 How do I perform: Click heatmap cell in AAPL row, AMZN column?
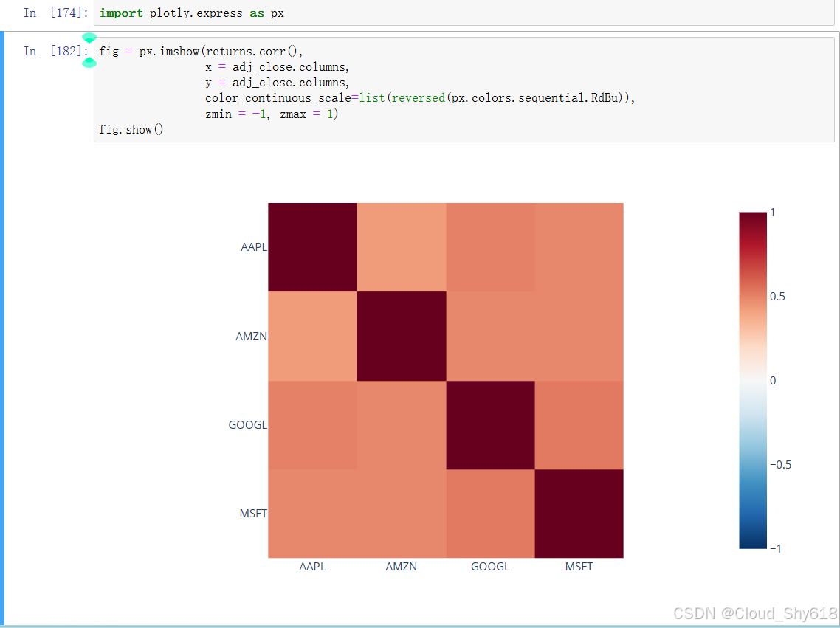(402, 247)
